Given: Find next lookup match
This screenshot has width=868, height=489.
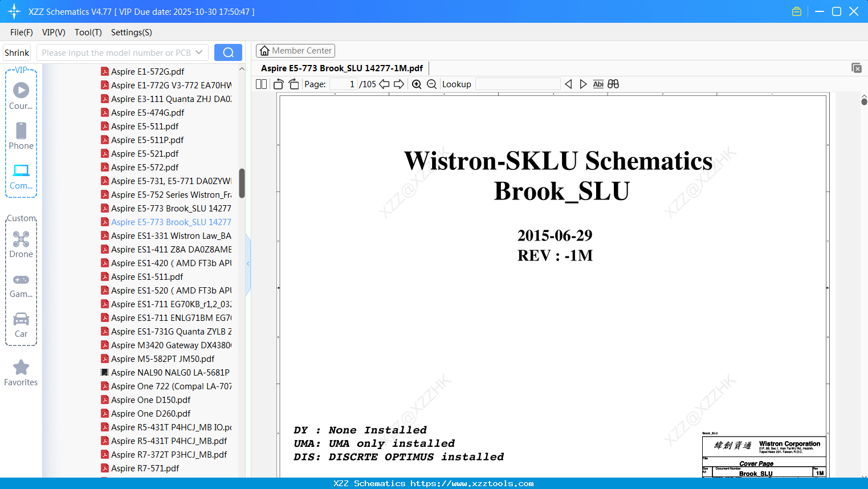Looking at the screenshot, I should [x=583, y=84].
